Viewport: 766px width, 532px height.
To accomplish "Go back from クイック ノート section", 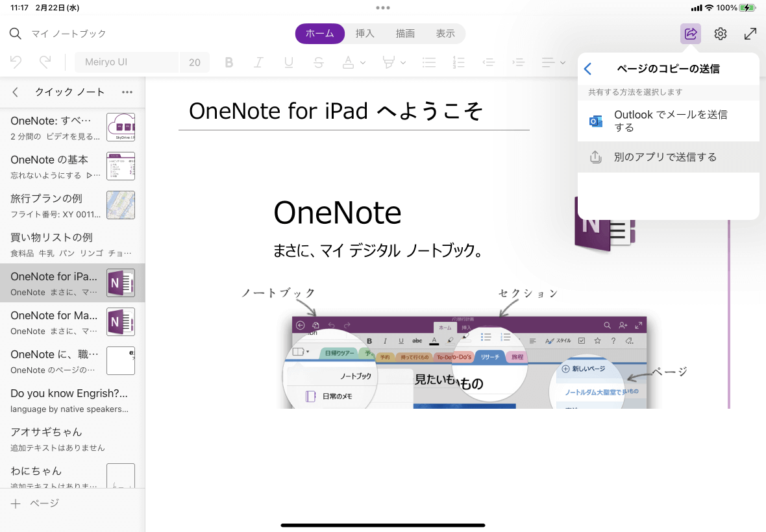I will coord(15,92).
